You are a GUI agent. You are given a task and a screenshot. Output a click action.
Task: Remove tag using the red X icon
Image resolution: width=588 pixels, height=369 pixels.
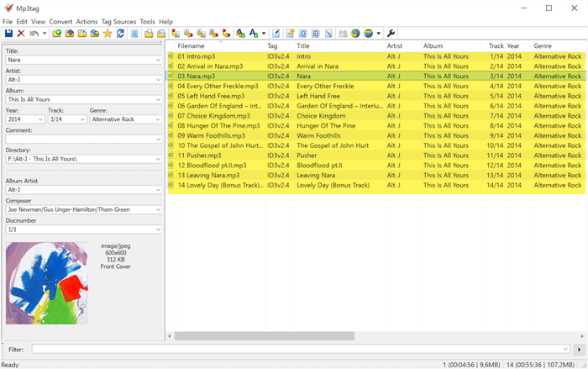(x=21, y=34)
